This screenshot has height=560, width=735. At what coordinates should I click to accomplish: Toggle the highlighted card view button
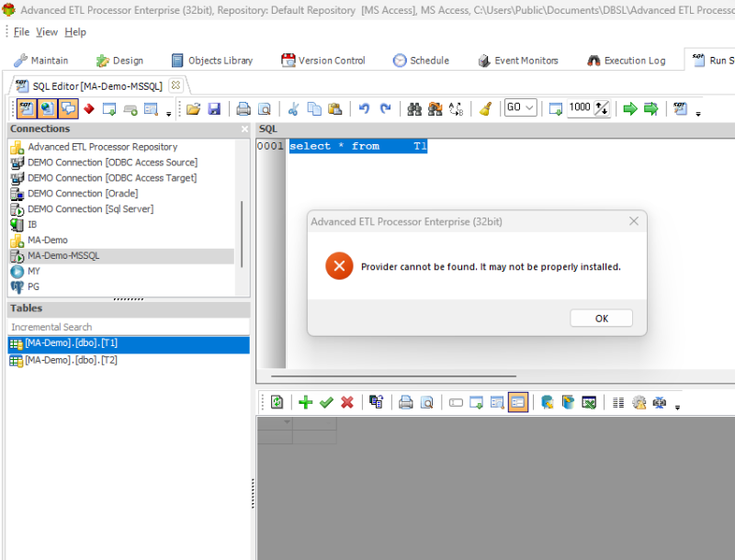tap(518, 402)
